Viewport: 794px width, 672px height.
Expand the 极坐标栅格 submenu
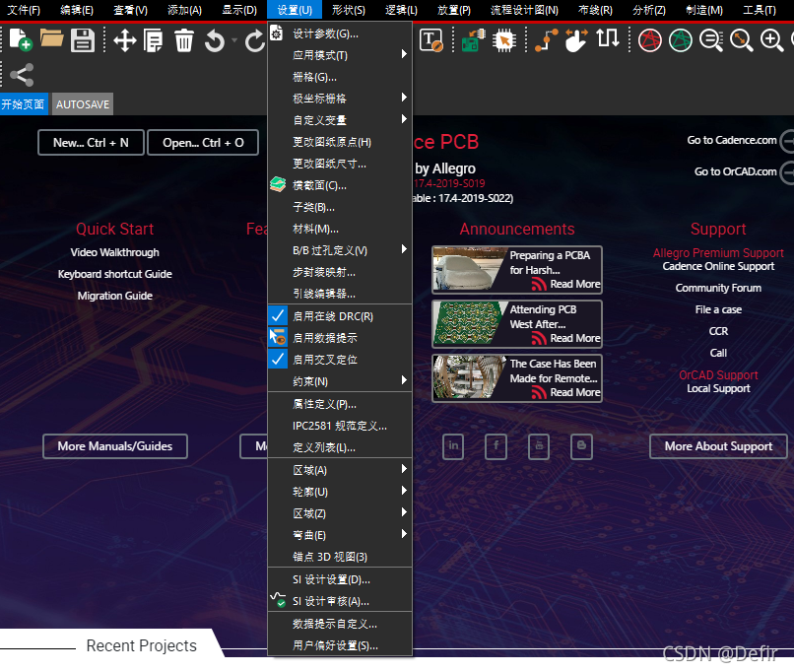(340, 99)
